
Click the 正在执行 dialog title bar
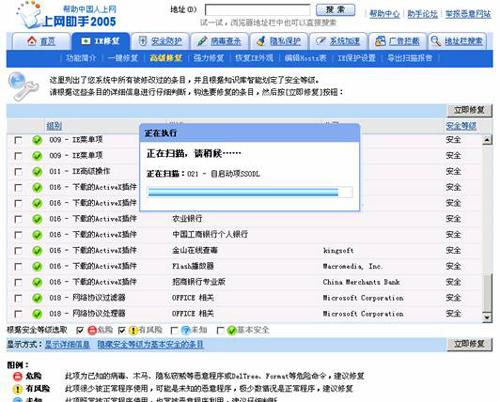coord(250,133)
